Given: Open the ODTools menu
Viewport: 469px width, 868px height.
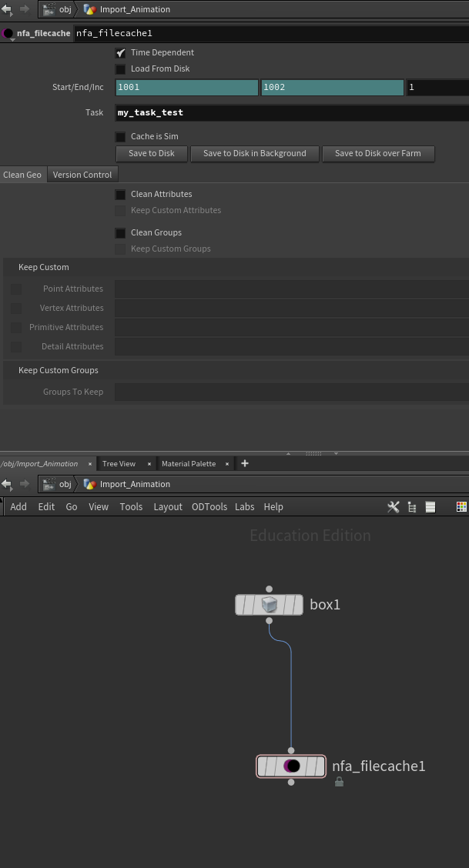Looking at the screenshot, I should (x=209, y=507).
